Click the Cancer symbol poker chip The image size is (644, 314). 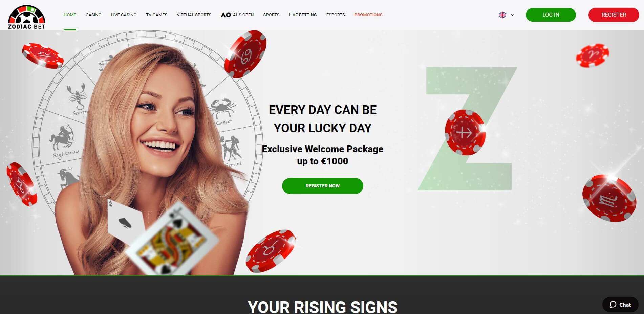(245, 54)
